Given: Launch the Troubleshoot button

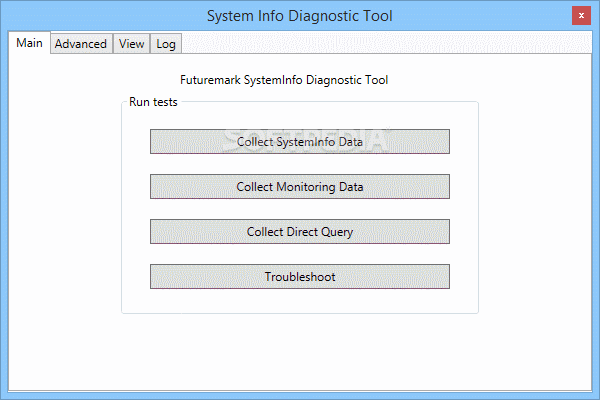Looking at the screenshot, I should coord(300,276).
